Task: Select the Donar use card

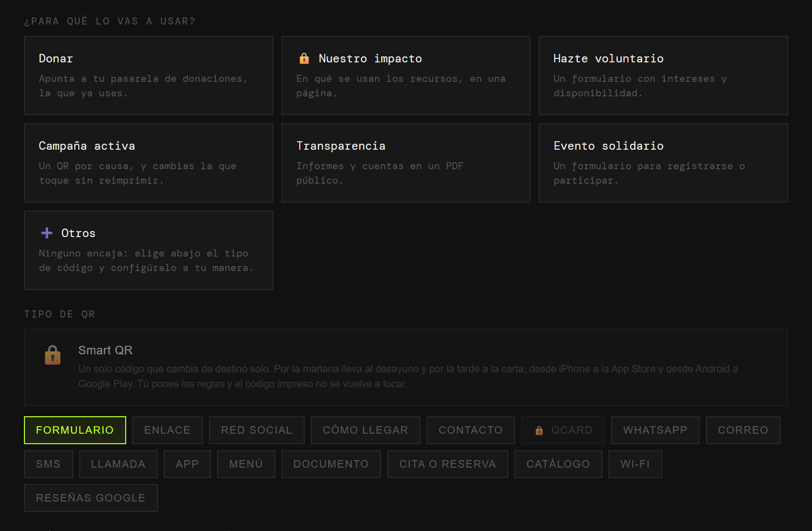Action: tap(149, 75)
